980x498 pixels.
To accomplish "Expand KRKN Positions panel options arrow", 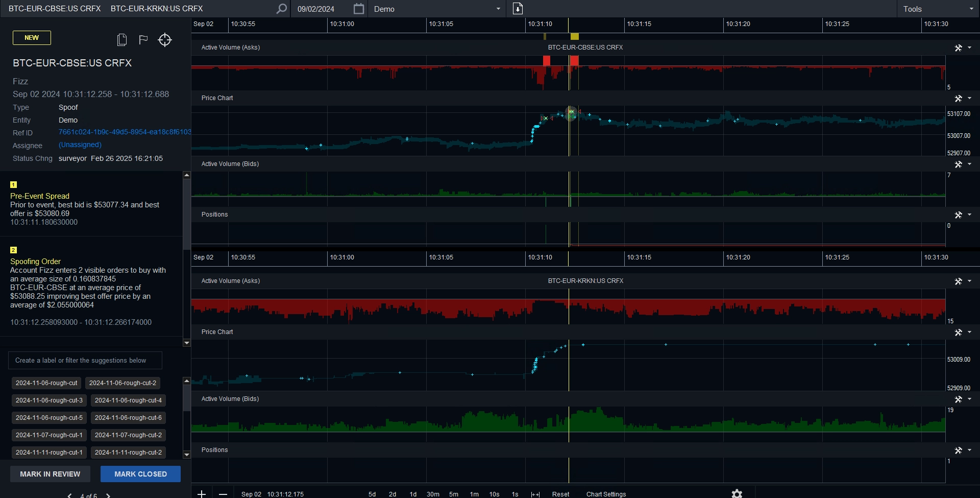I will coord(969,450).
